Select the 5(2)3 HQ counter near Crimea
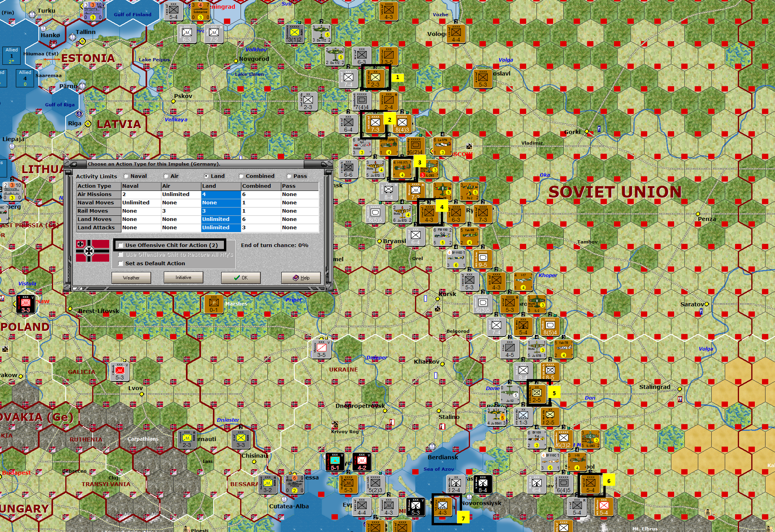The height and width of the screenshot is (532, 775). pos(375,485)
